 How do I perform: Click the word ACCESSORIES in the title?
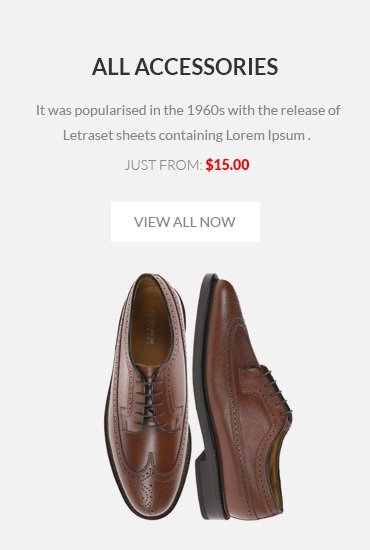[207, 67]
